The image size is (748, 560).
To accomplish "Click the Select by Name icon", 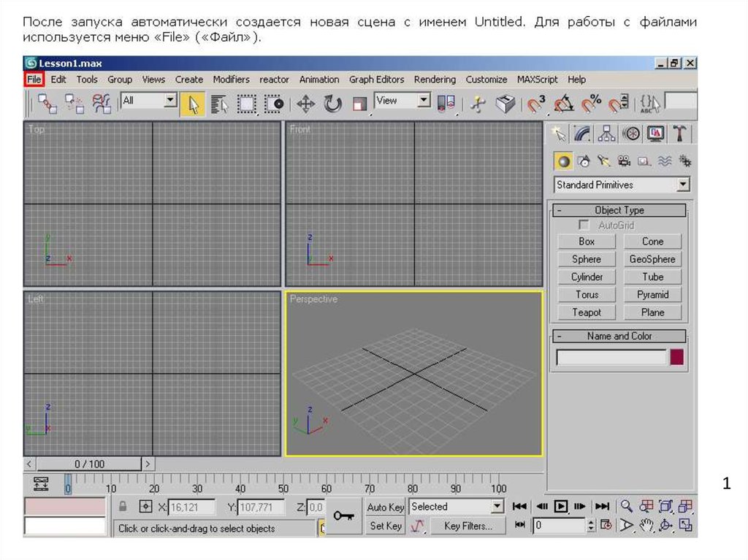I will [x=219, y=104].
